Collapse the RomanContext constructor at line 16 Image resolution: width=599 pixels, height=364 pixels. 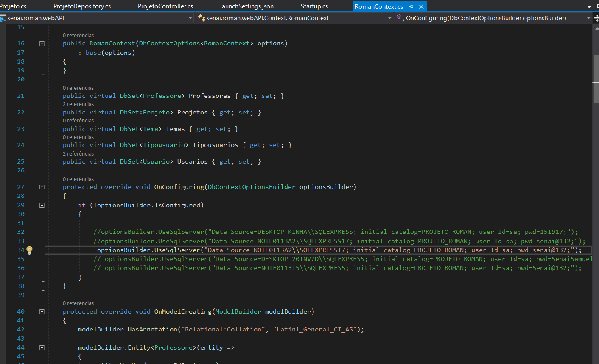(x=42, y=44)
